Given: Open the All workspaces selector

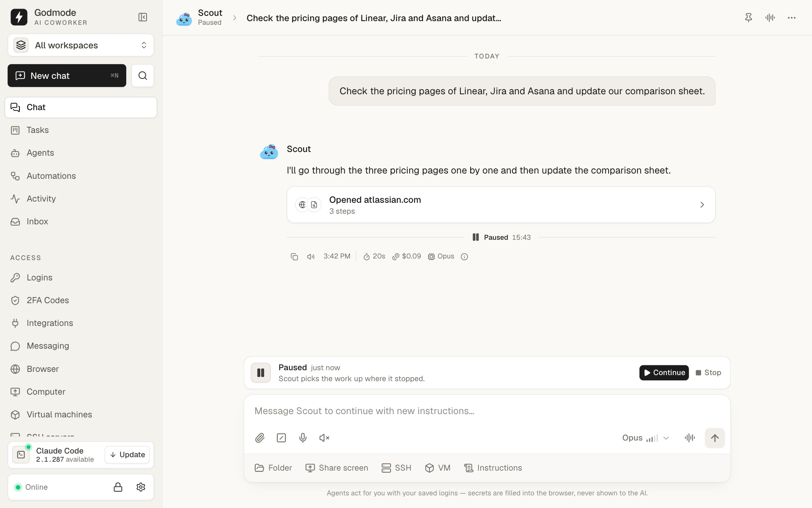Looking at the screenshot, I should 81,45.
